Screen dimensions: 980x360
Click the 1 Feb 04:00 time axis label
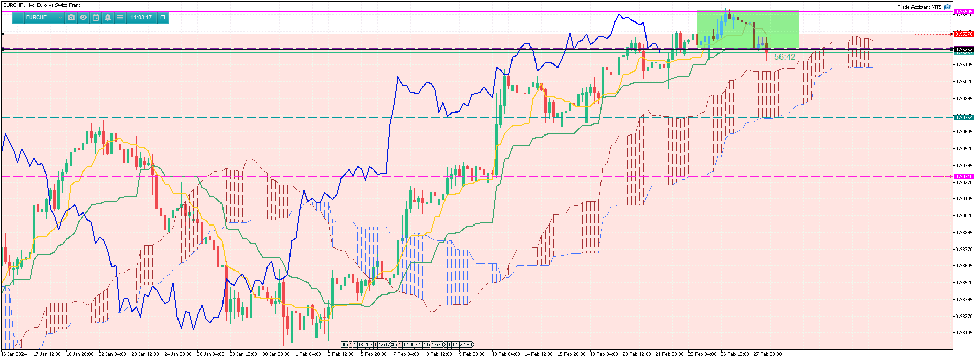(x=308, y=354)
